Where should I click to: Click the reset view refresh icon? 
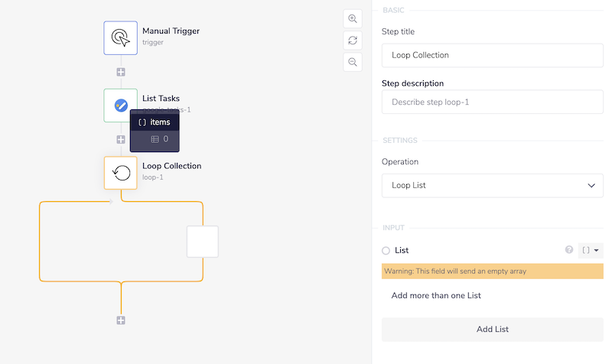click(x=353, y=40)
